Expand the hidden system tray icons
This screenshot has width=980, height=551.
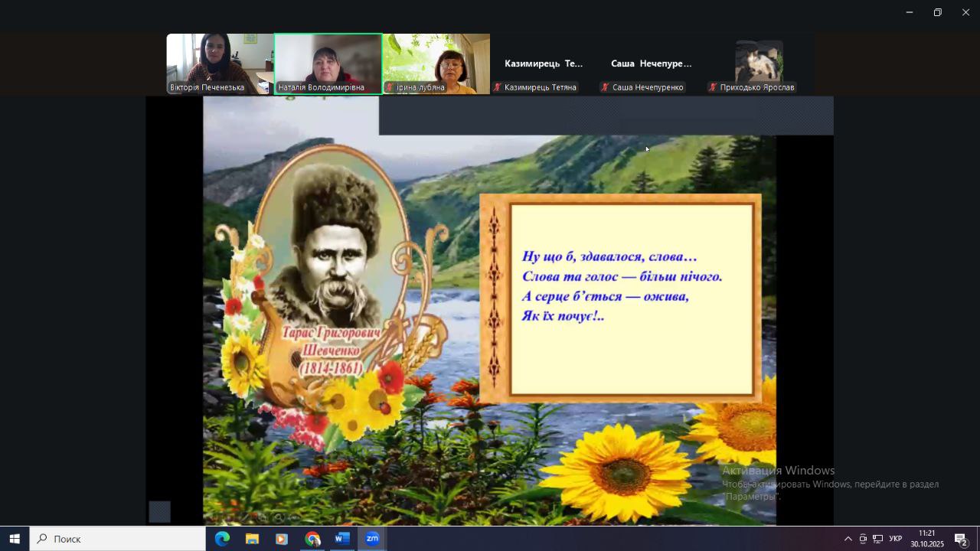848,539
